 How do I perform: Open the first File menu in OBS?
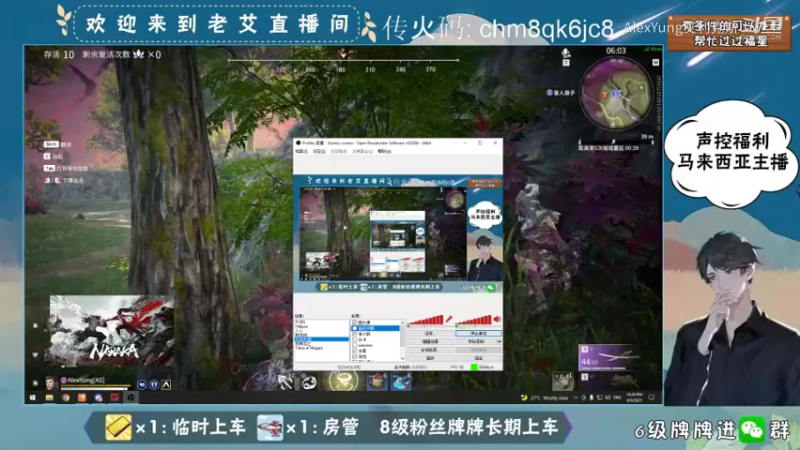302,152
